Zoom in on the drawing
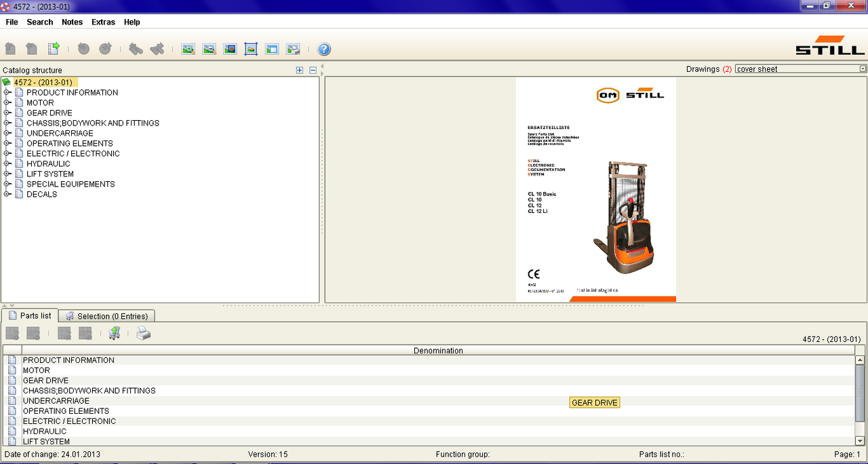The height and width of the screenshot is (464, 868). (x=189, y=49)
